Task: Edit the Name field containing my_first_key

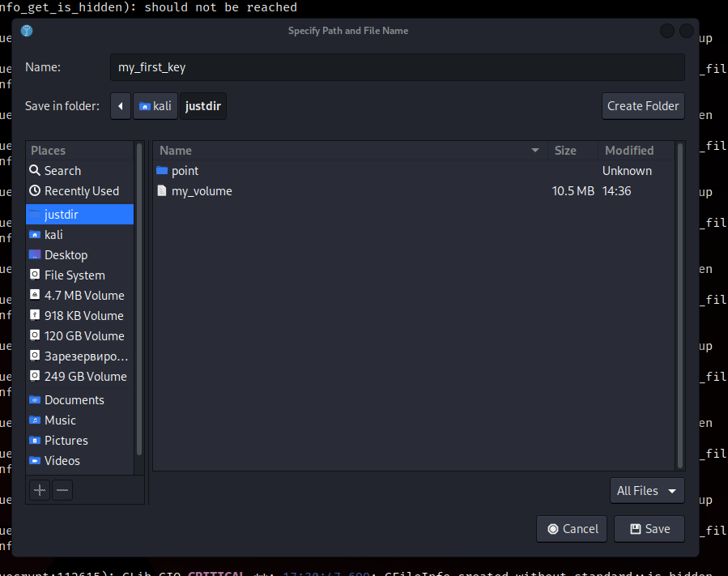Action: click(x=397, y=67)
